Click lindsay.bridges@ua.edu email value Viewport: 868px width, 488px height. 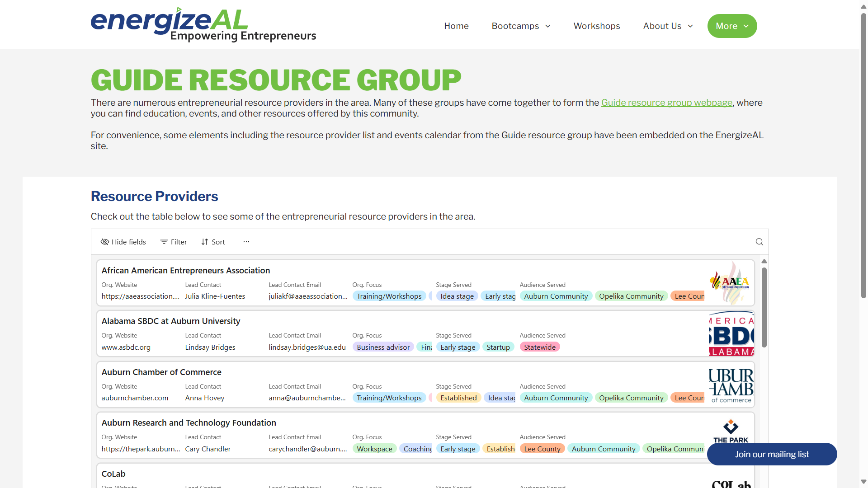(307, 347)
